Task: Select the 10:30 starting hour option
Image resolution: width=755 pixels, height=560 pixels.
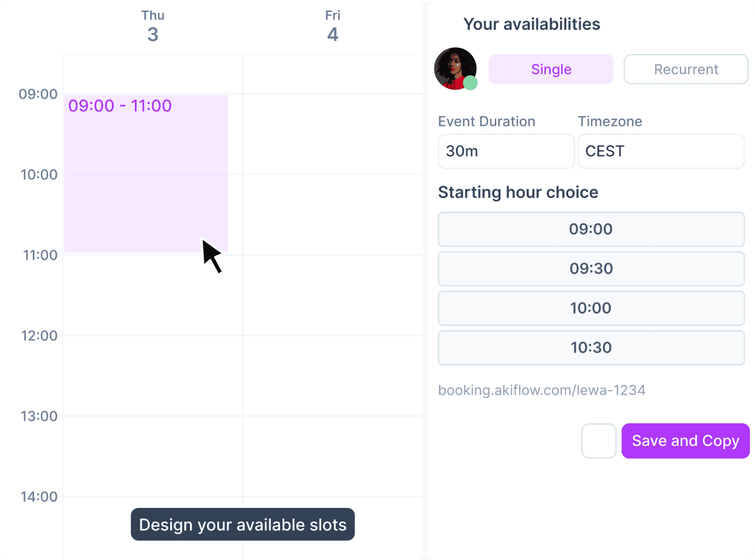Action: click(x=590, y=348)
